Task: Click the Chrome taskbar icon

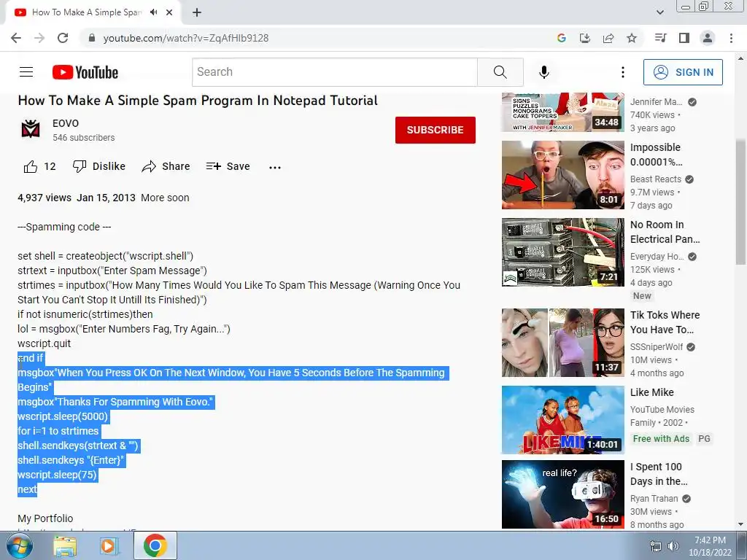Action: (155, 545)
